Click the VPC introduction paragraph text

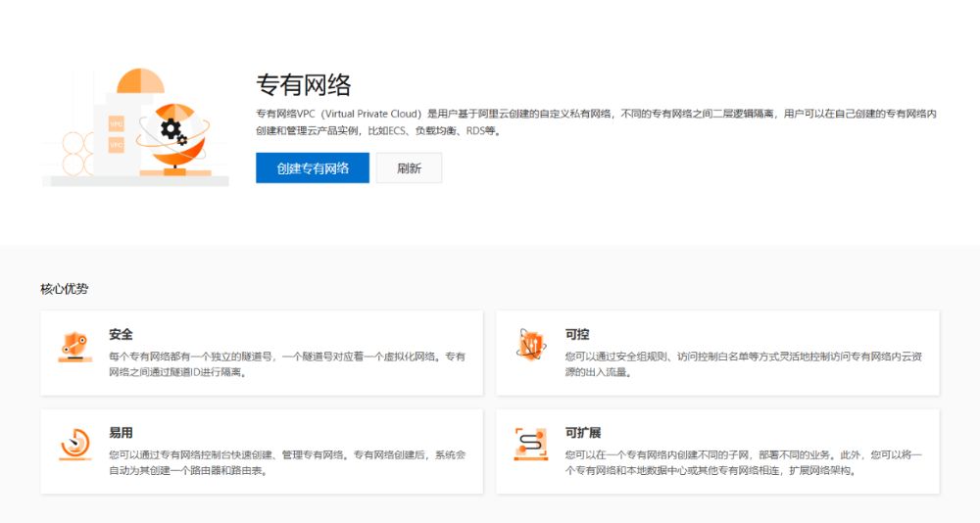pos(596,121)
